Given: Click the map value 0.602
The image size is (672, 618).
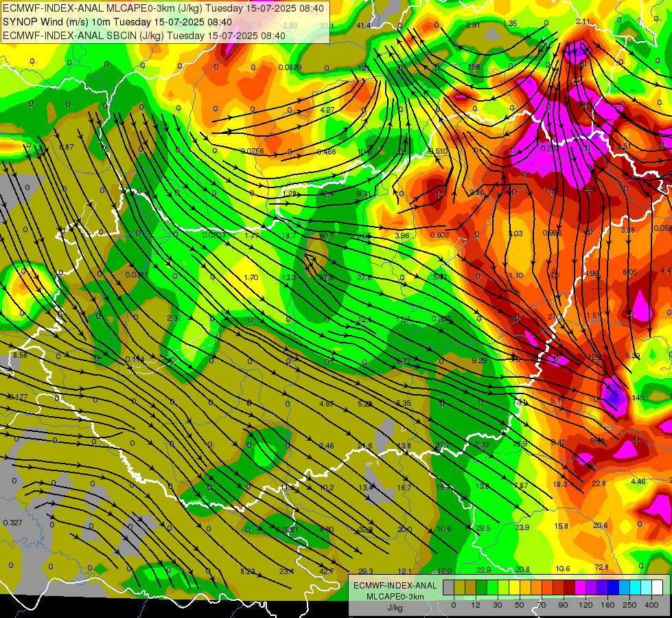Looking at the screenshot, I should pyautogui.click(x=440, y=235).
